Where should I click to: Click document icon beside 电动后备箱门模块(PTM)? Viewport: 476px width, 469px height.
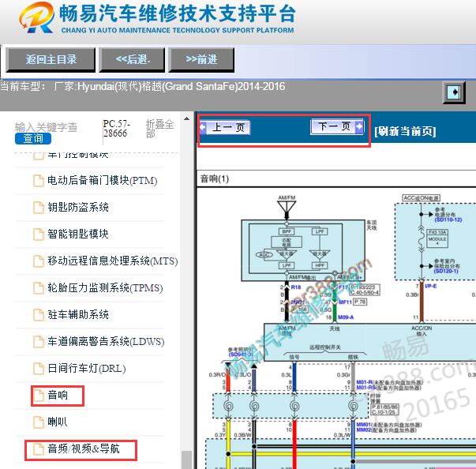click(x=39, y=181)
